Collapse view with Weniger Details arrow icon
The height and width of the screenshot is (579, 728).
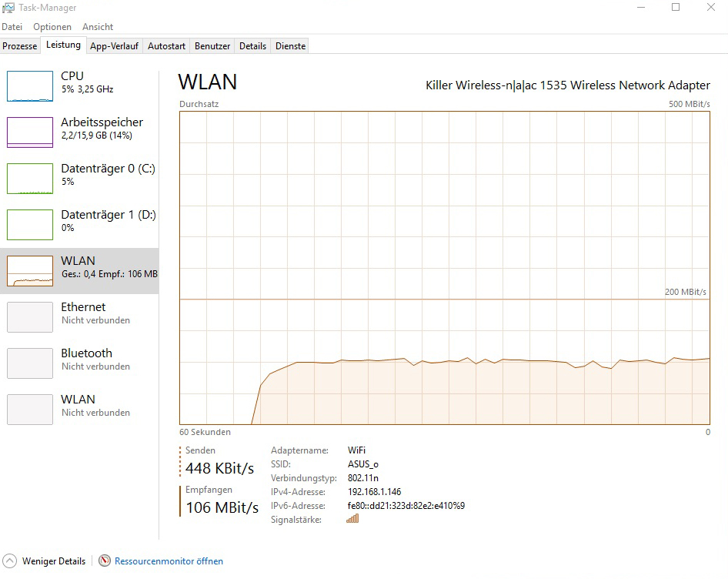(x=10, y=561)
